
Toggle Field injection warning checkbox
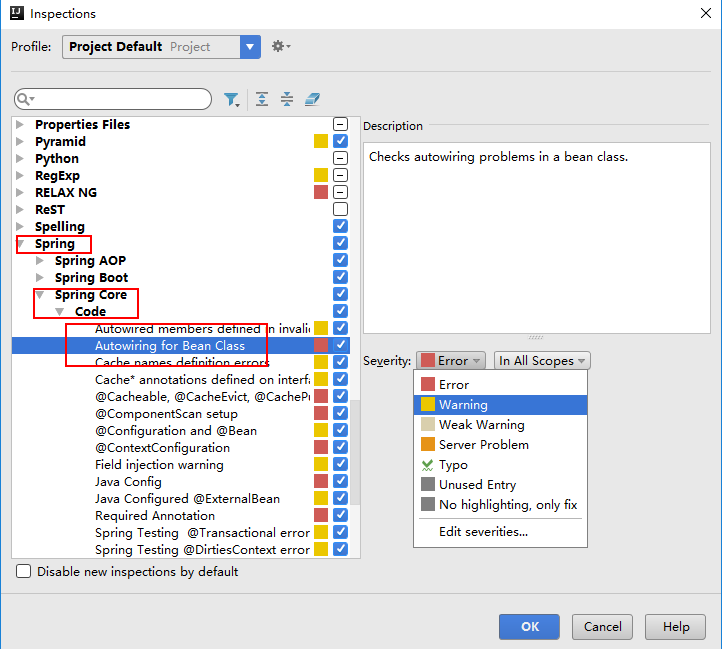(340, 464)
